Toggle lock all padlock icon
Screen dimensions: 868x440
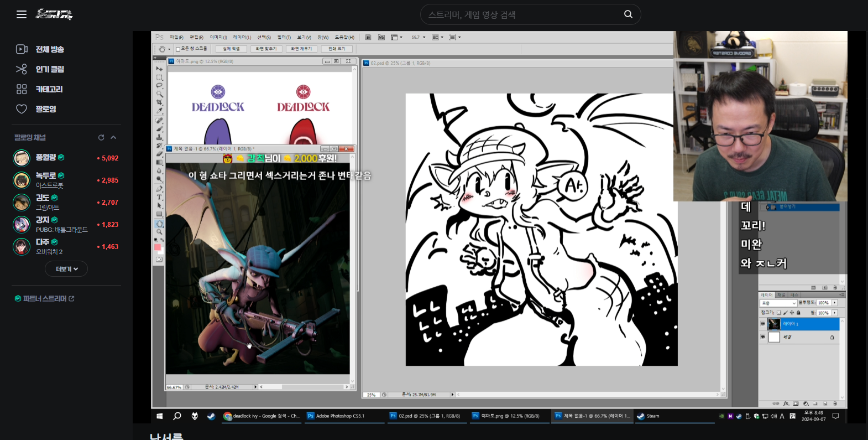point(798,312)
